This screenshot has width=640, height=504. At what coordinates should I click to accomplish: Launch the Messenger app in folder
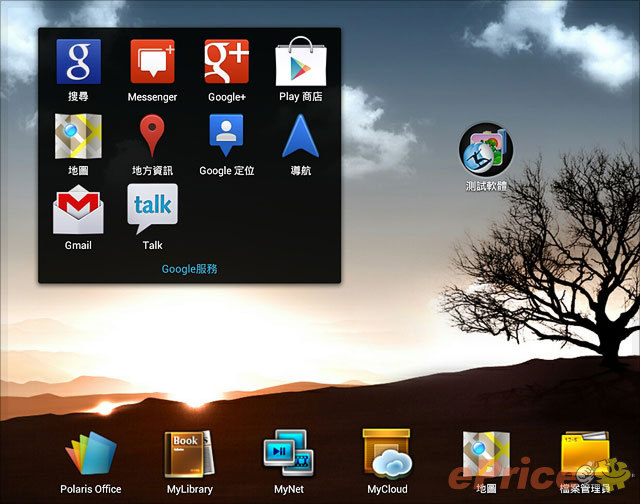152,62
